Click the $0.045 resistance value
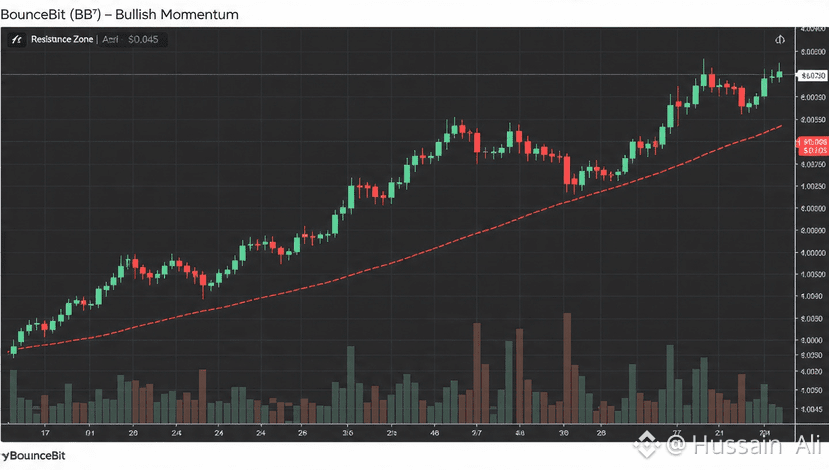 click(x=143, y=39)
